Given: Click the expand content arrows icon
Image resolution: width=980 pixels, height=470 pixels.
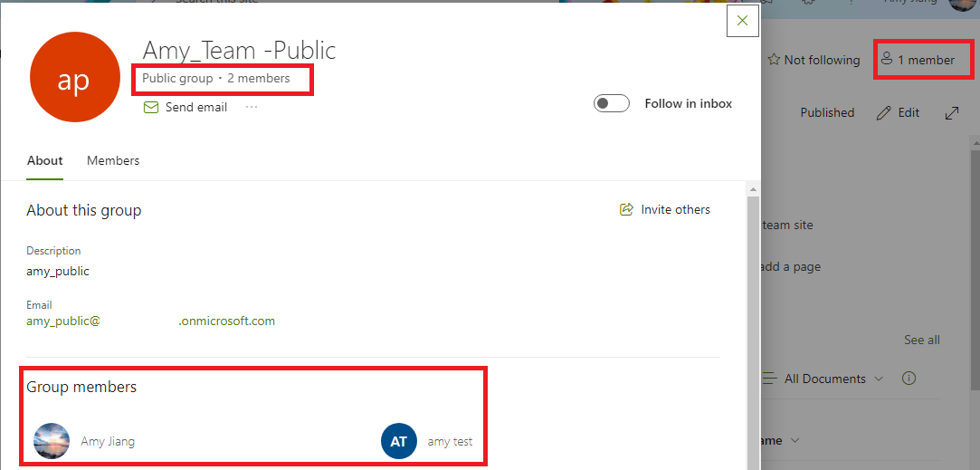Looking at the screenshot, I should [x=952, y=112].
